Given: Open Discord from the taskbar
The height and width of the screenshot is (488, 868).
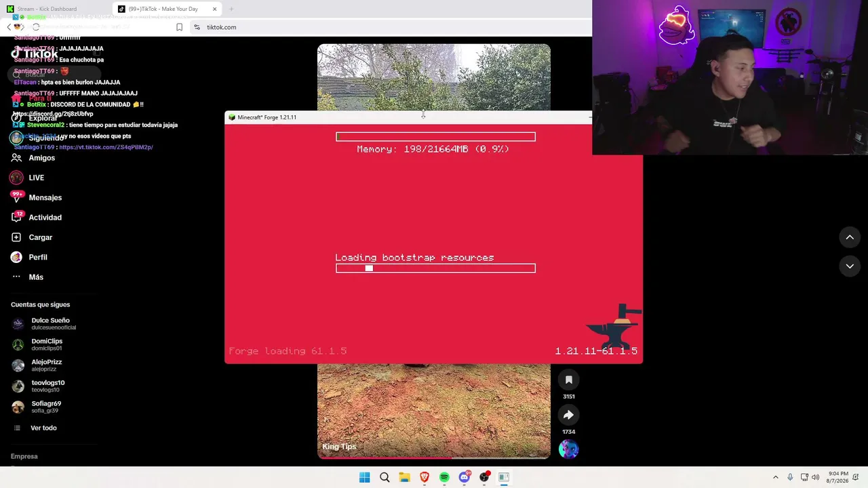Looking at the screenshot, I should [x=465, y=477].
